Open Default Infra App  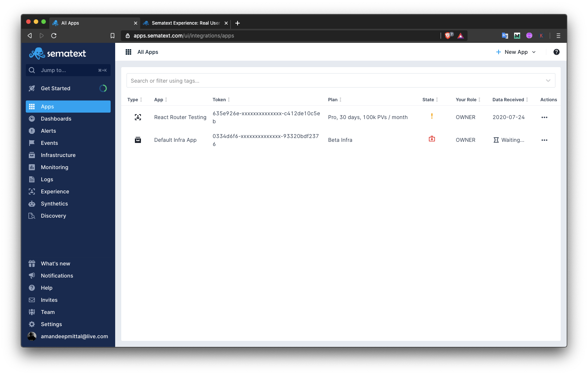click(x=175, y=140)
